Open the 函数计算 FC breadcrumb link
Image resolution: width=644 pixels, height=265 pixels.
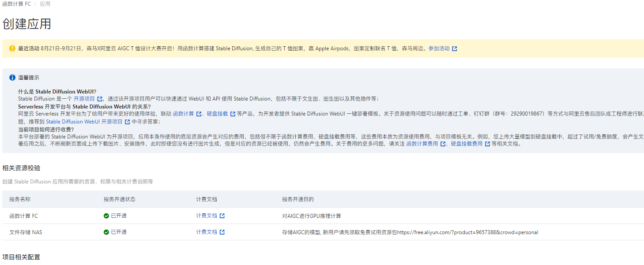click(16, 4)
